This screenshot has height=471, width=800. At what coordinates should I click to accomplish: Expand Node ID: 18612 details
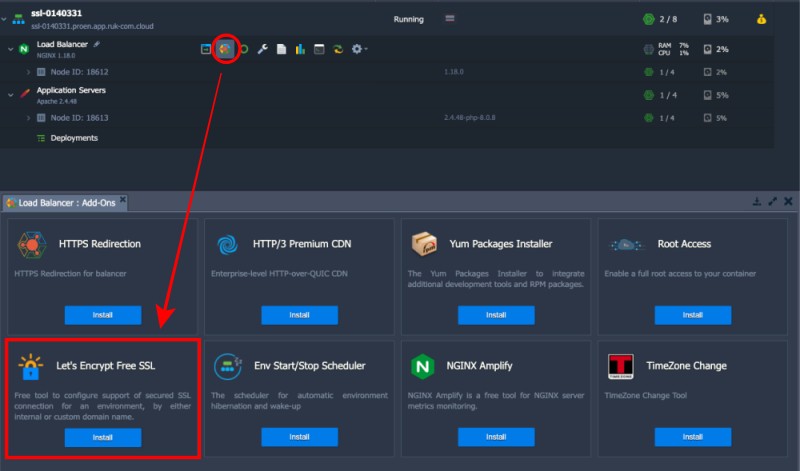(x=29, y=72)
